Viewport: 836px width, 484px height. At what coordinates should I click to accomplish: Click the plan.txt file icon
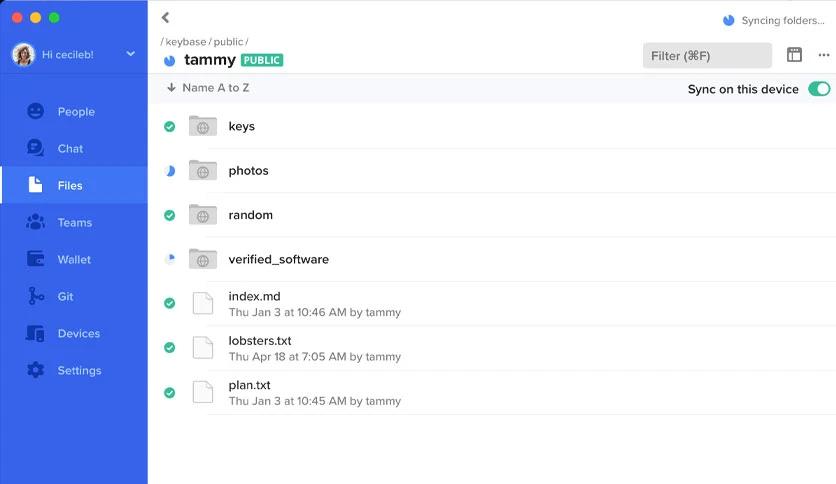click(x=203, y=392)
